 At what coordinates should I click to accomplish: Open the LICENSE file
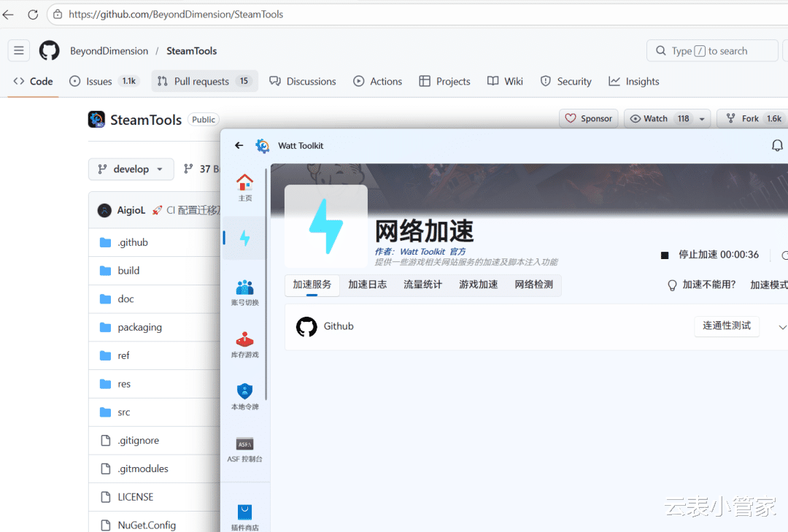pos(135,497)
